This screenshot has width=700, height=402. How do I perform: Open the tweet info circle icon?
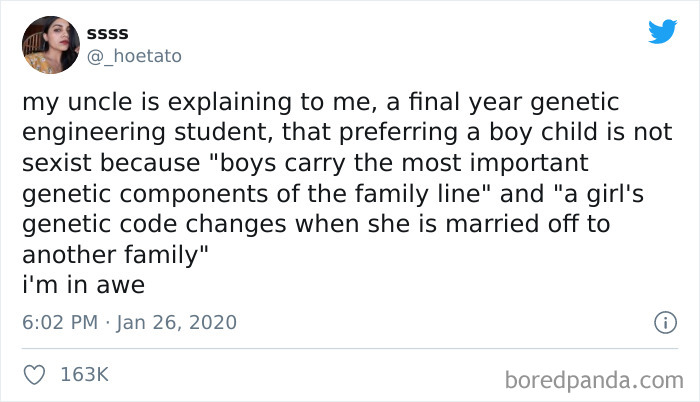click(x=660, y=322)
